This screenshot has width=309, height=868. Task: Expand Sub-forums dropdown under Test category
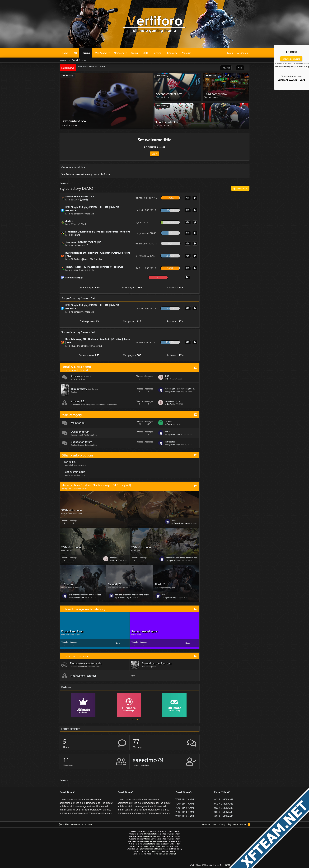(x=94, y=389)
